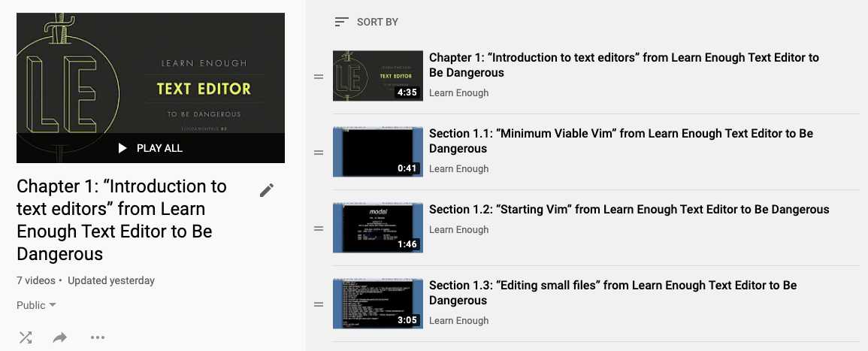Viewport: 868px width, 351px height.
Task: Grab the drag handle beside Chapter 1 video
Action: click(318, 77)
